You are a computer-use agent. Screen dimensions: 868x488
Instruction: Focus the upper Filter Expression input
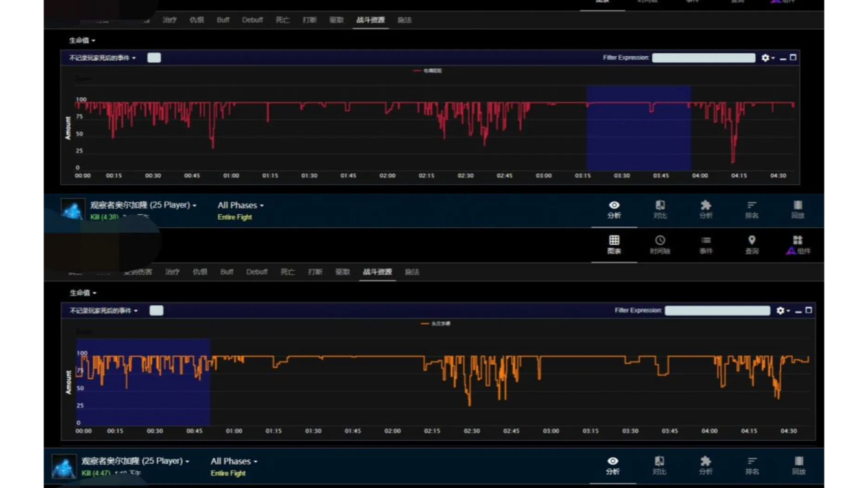[703, 58]
